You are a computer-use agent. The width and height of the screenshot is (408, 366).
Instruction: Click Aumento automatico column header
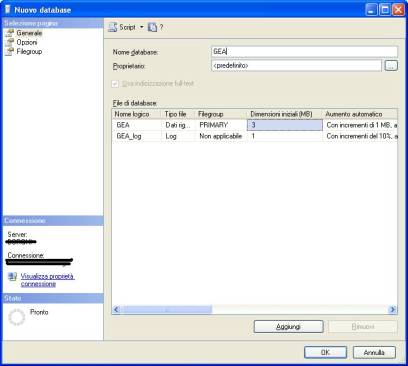coord(360,114)
